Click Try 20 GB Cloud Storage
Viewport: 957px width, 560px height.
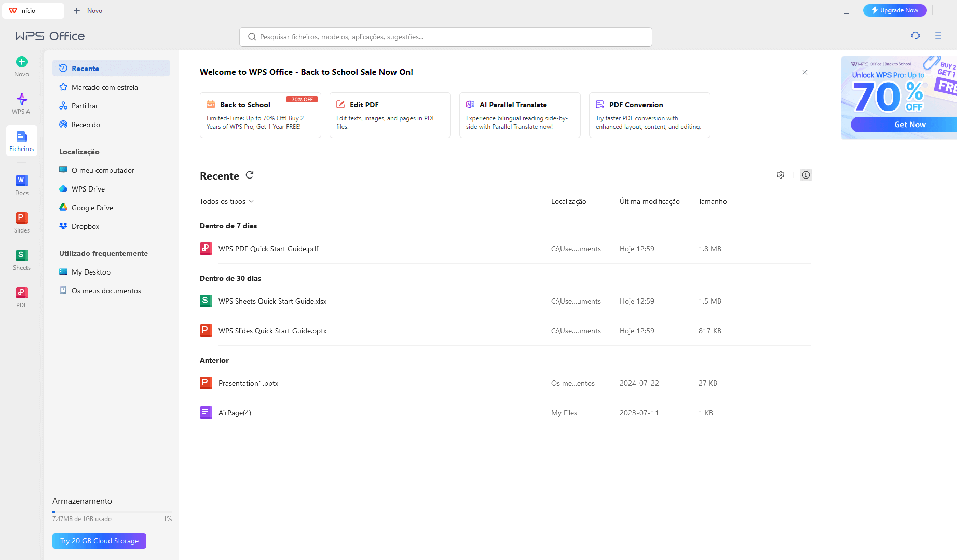point(99,541)
